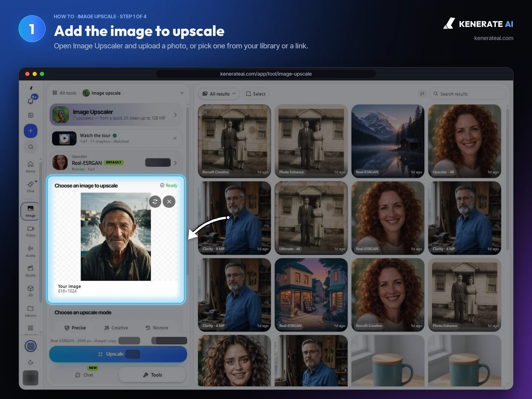The image size is (532, 399).
Task: Click the Search results field
Action: click(x=467, y=94)
